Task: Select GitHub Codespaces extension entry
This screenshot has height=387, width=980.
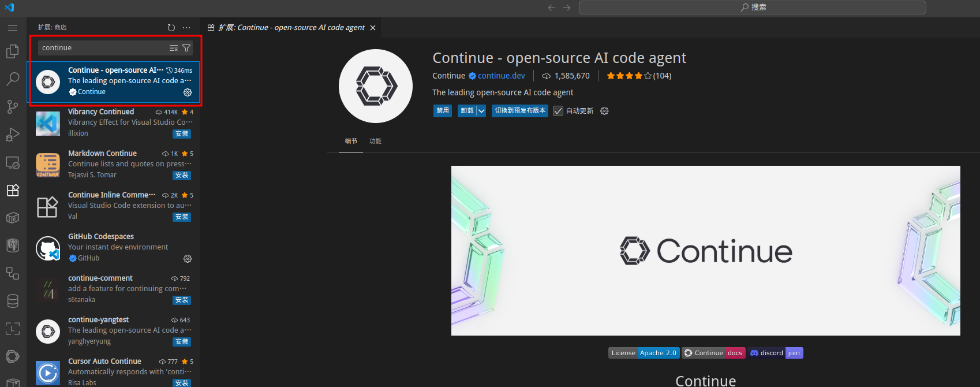Action: (x=113, y=248)
